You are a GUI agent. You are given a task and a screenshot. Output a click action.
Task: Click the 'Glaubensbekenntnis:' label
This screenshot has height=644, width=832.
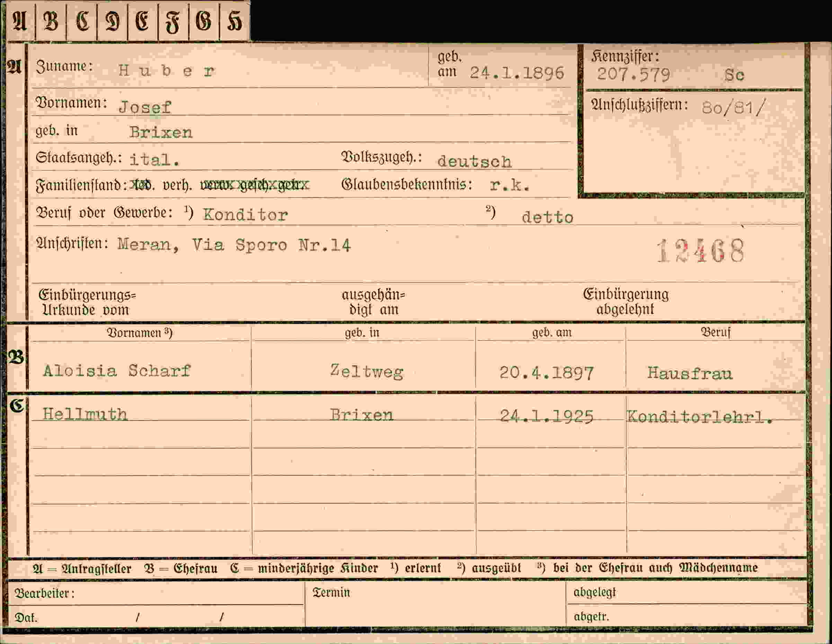407,185
